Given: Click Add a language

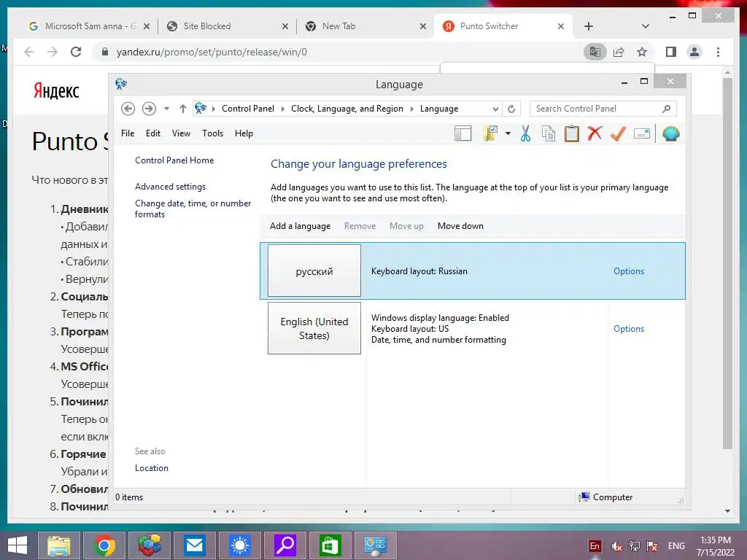Looking at the screenshot, I should pos(300,226).
